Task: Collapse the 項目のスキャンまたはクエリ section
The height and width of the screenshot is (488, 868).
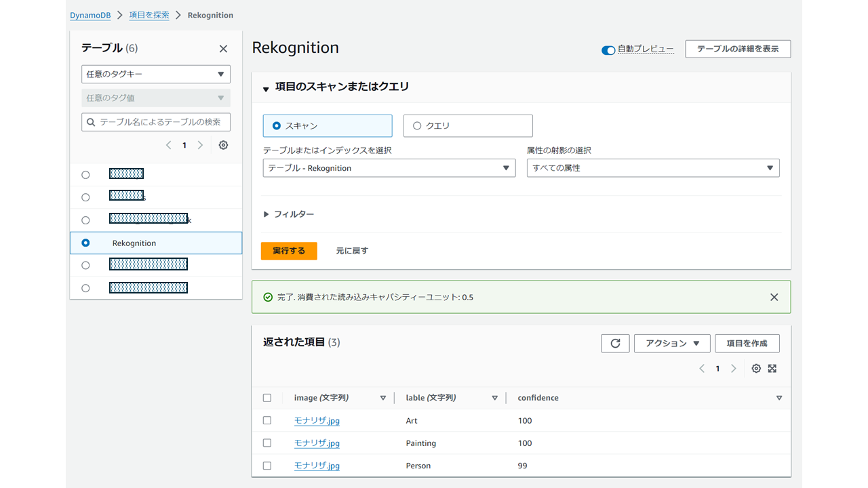Action: [266, 87]
